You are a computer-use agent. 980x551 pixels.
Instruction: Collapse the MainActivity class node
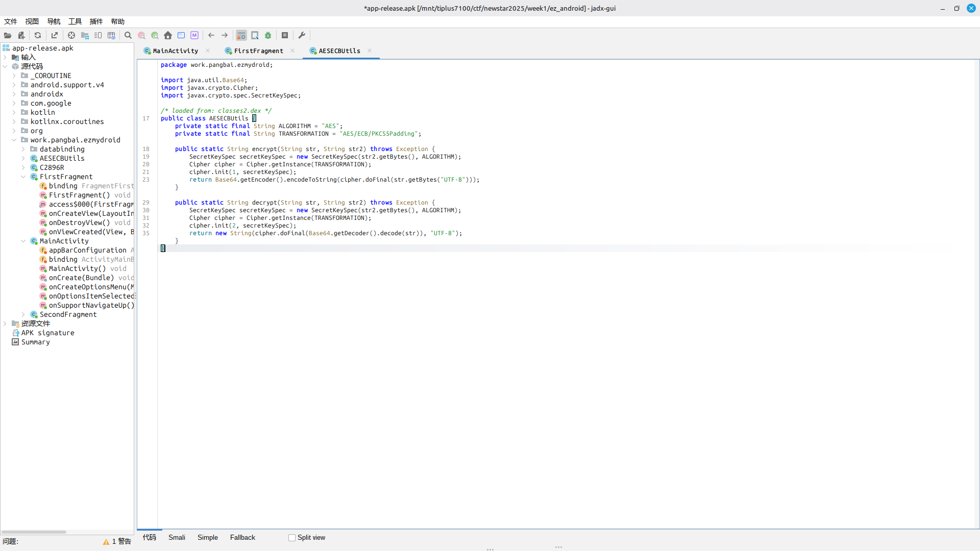click(23, 241)
